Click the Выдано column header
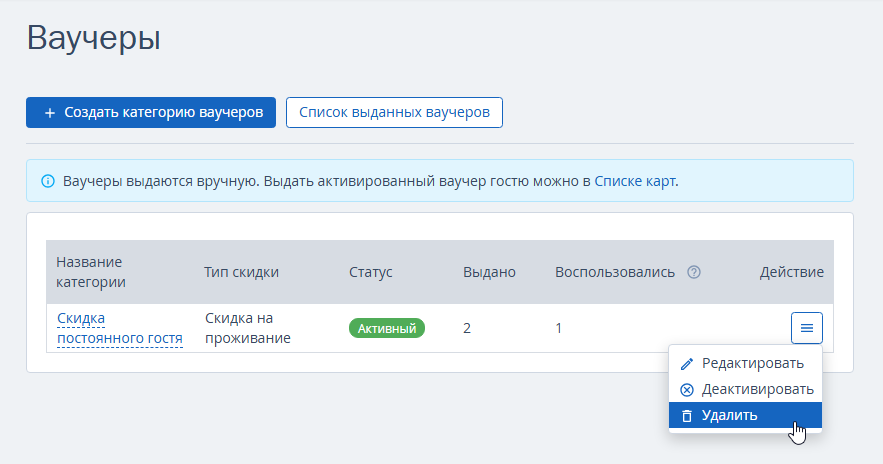883x464 pixels. click(x=489, y=272)
